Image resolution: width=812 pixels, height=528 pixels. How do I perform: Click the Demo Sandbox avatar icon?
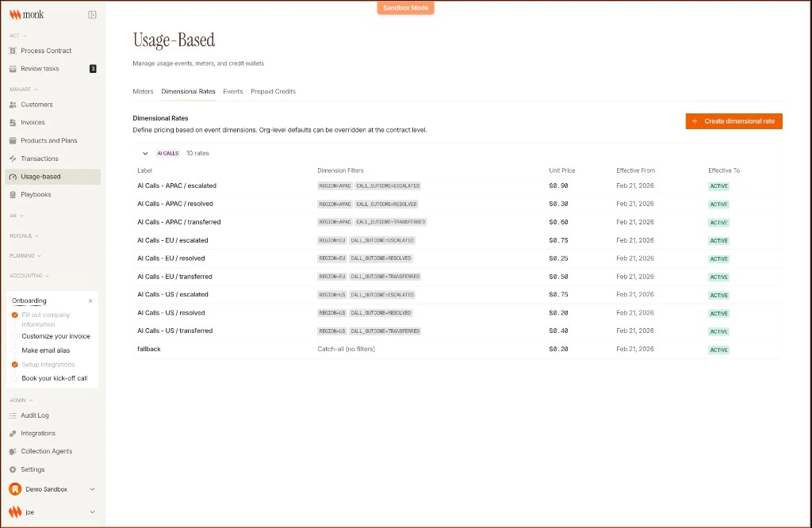15,489
